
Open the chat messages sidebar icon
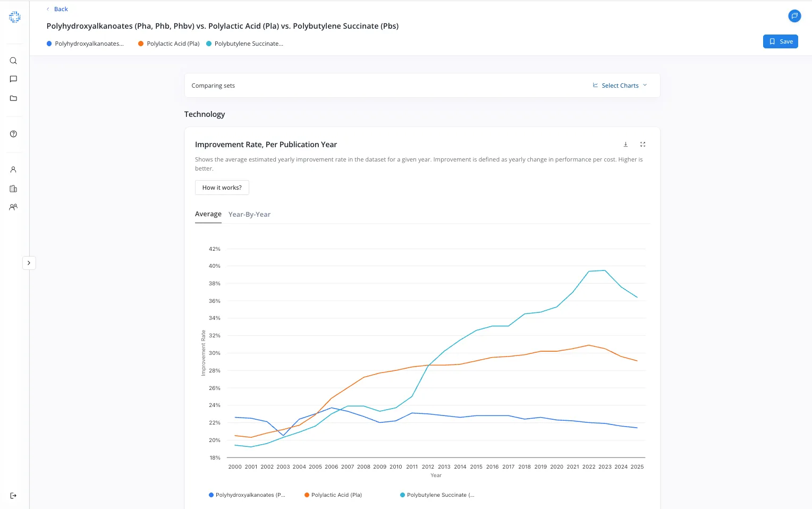tap(13, 79)
